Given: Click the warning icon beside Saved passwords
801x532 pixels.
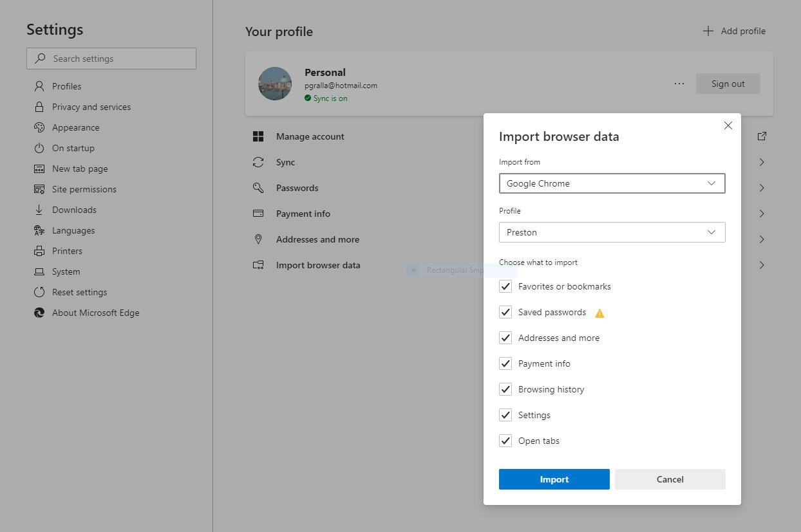Looking at the screenshot, I should (599, 312).
